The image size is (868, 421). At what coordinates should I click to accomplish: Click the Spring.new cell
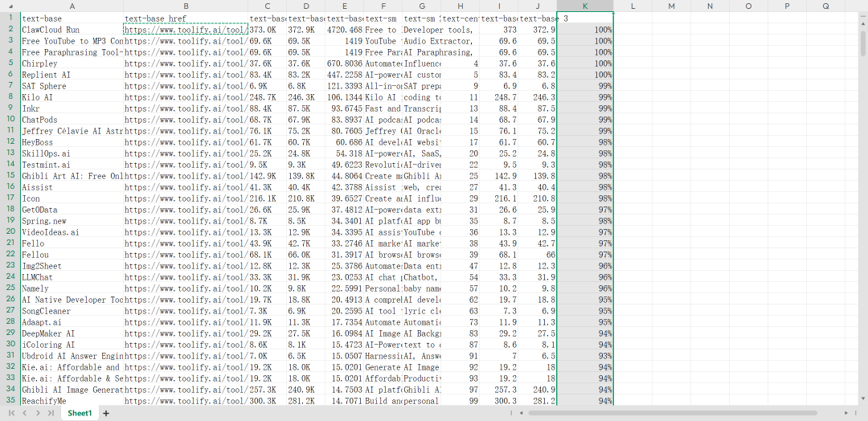(72, 221)
